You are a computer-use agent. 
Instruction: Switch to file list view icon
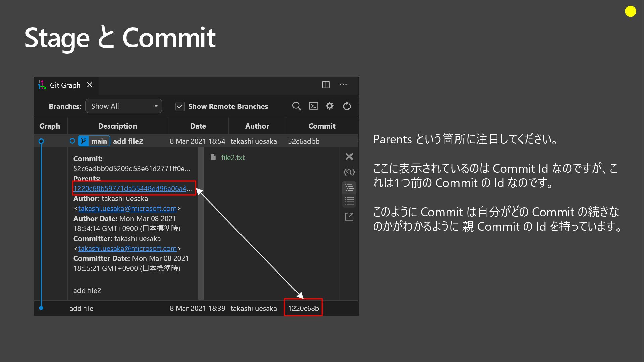coord(349,201)
